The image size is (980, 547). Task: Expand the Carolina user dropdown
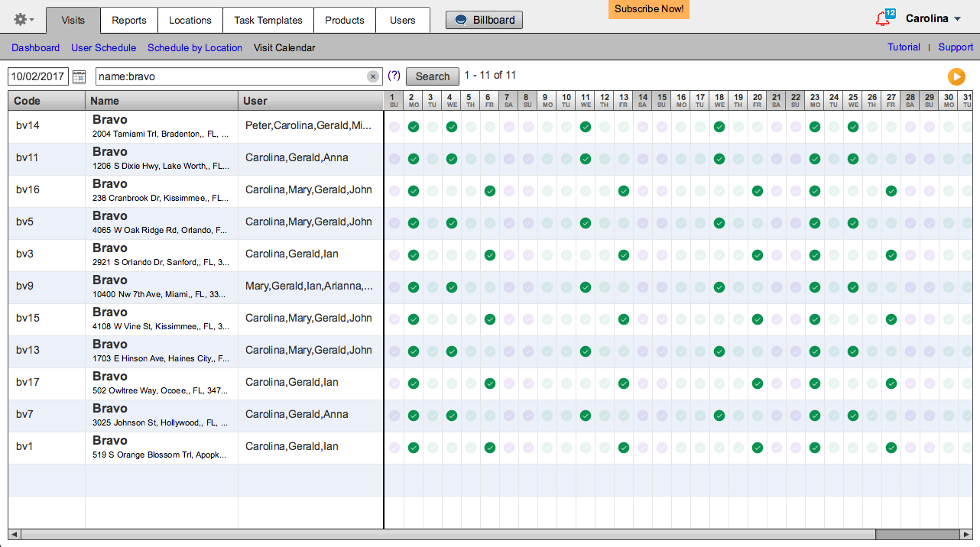pos(933,19)
